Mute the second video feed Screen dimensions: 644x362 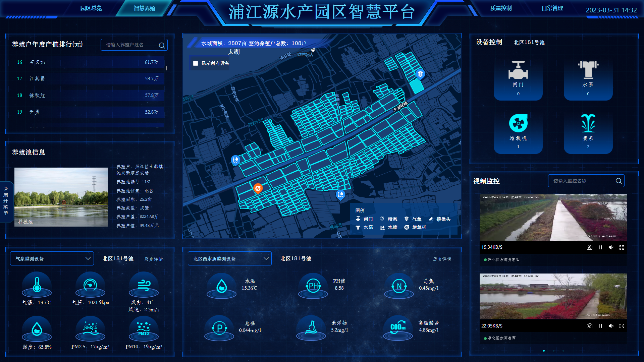coord(611,326)
